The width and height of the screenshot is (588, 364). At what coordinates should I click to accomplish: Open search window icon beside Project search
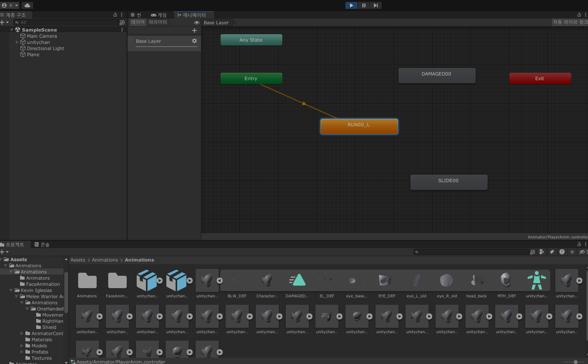click(x=533, y=252)
